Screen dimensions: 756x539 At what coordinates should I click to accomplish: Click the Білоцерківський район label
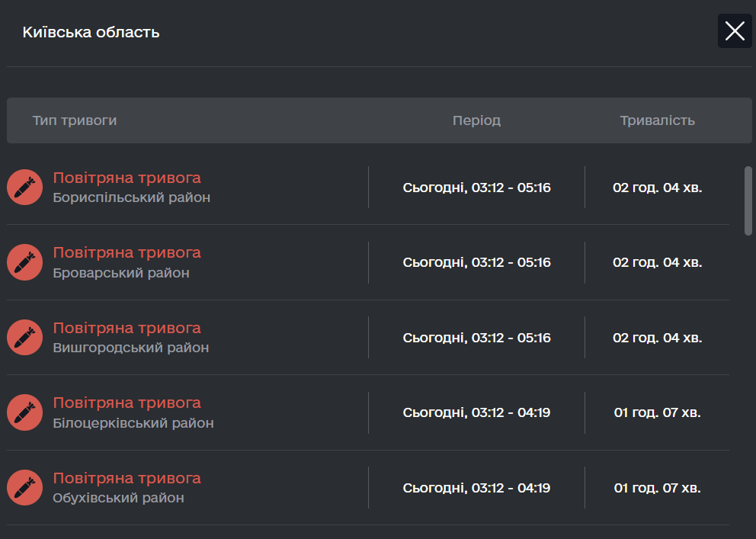[133, 423]
